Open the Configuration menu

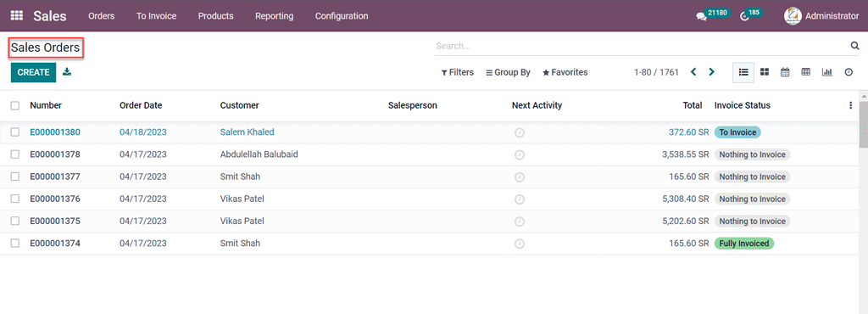(342, 16)
